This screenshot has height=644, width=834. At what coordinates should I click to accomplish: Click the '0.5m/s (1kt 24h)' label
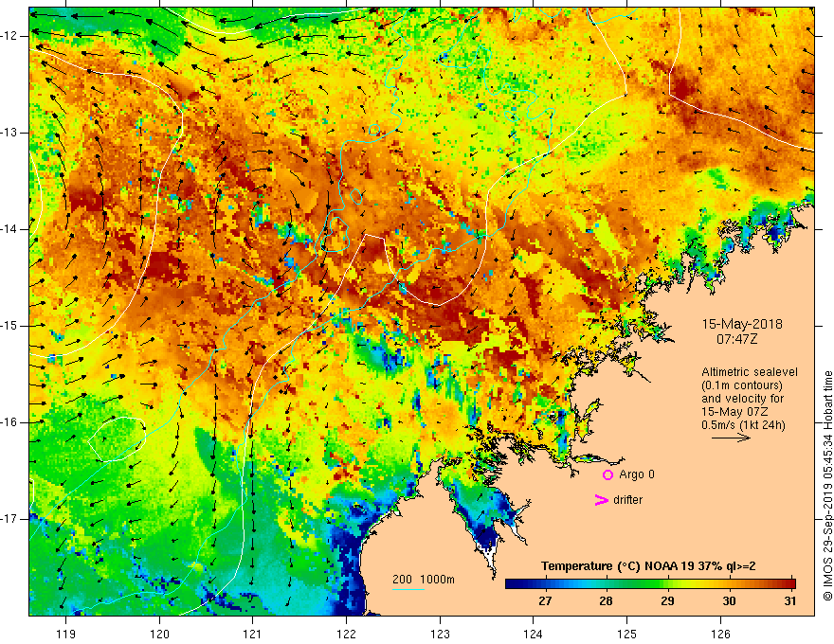tap(743, 425)
